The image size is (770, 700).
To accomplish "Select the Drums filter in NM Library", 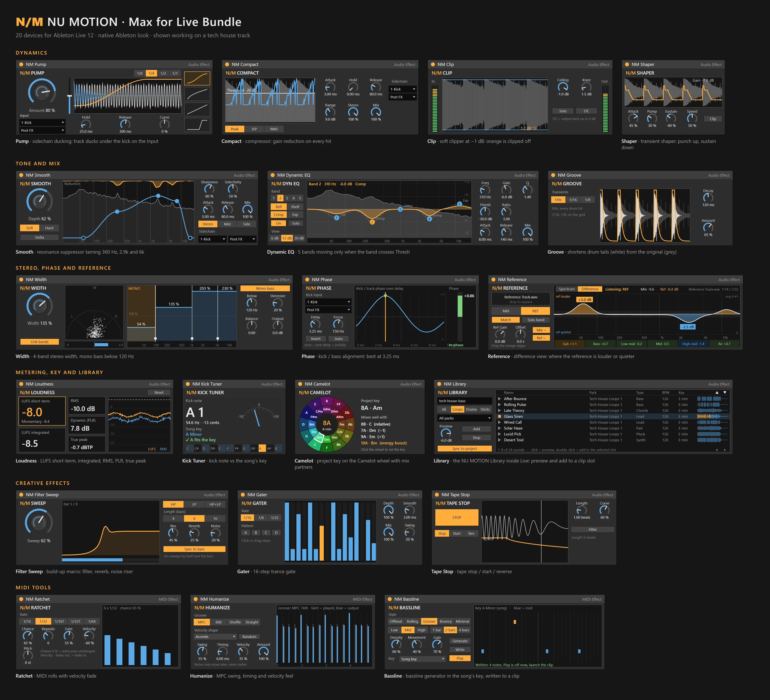I will pyautogui.click(x=471, y=409).
